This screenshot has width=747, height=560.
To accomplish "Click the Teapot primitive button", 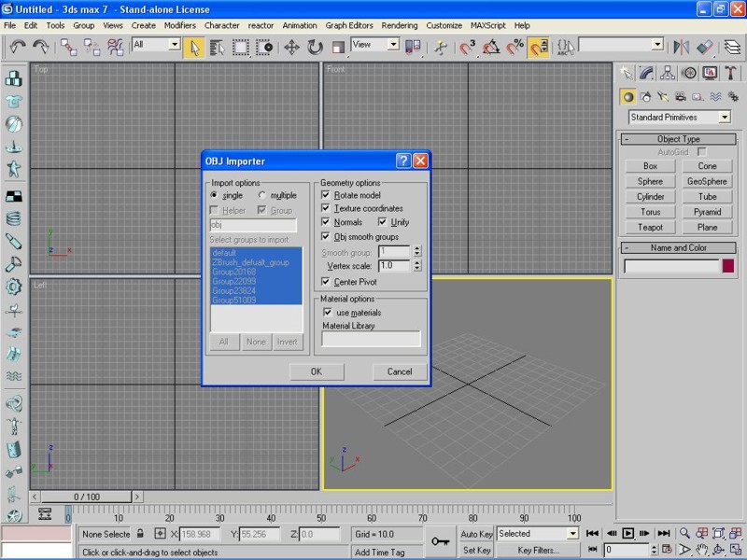I will tap(650, 227).
